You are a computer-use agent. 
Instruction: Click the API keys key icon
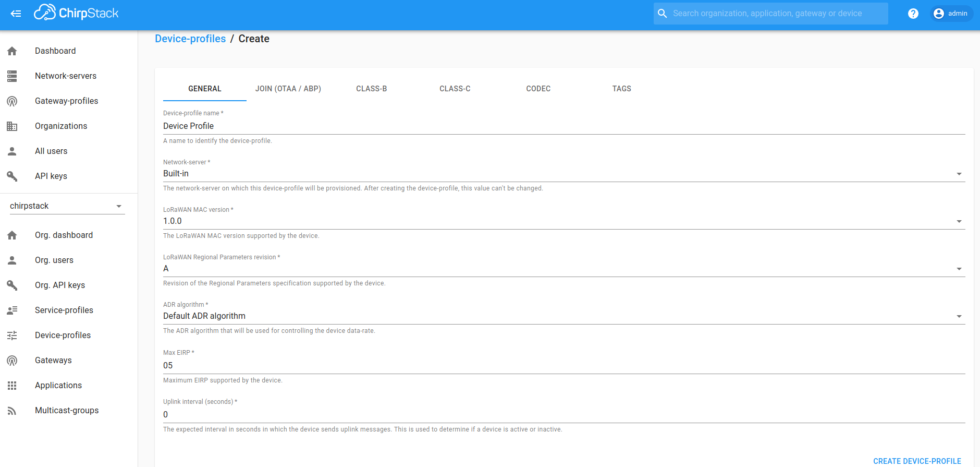coord(12,176)
